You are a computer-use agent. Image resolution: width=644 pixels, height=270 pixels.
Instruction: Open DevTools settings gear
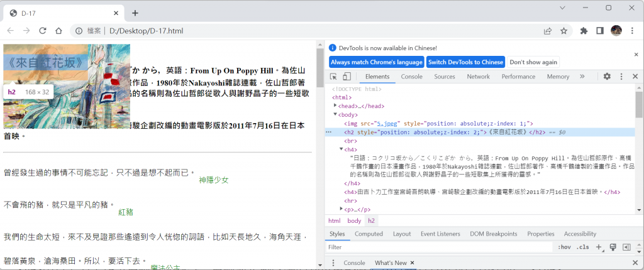[607, 77]
